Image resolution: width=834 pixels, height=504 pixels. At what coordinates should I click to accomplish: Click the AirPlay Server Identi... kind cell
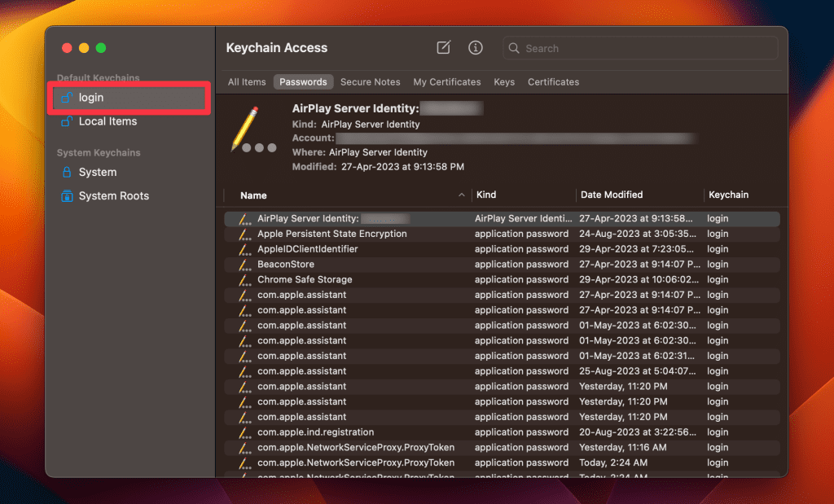[523, 218]
